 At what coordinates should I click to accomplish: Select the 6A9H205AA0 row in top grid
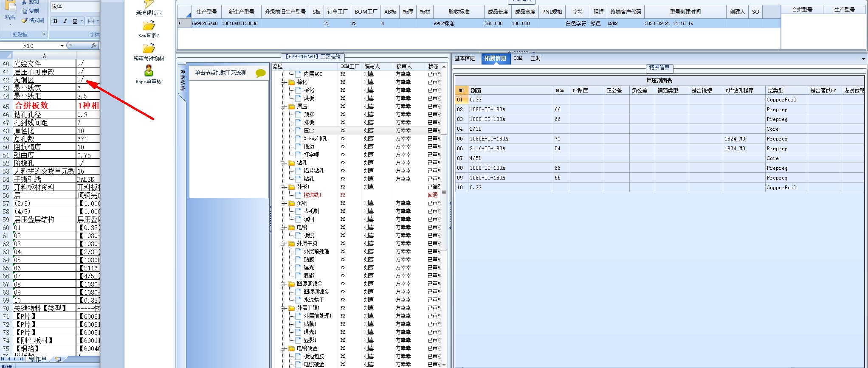[479, 23]
